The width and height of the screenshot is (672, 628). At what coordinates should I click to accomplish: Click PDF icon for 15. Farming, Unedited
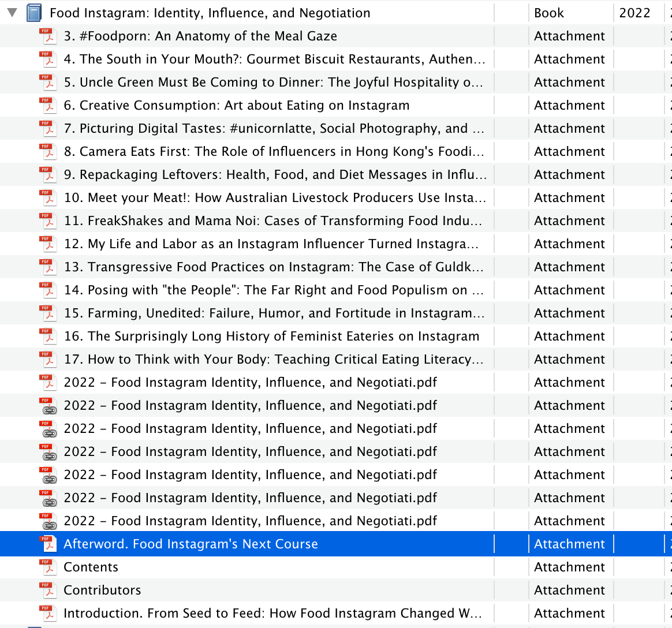48,313
